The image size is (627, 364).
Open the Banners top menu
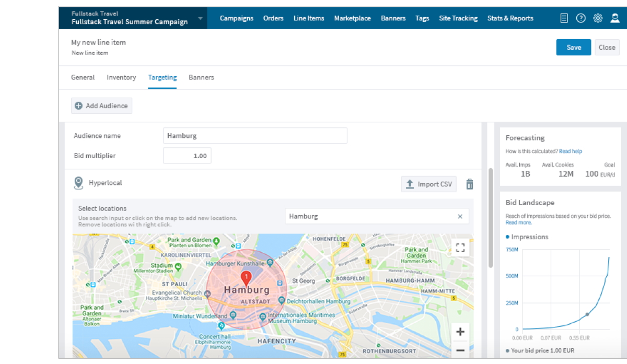(x=393, y=18)
